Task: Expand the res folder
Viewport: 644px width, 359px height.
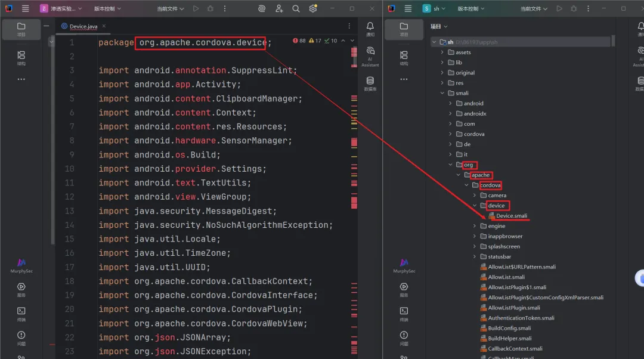Action: (442, 83)
